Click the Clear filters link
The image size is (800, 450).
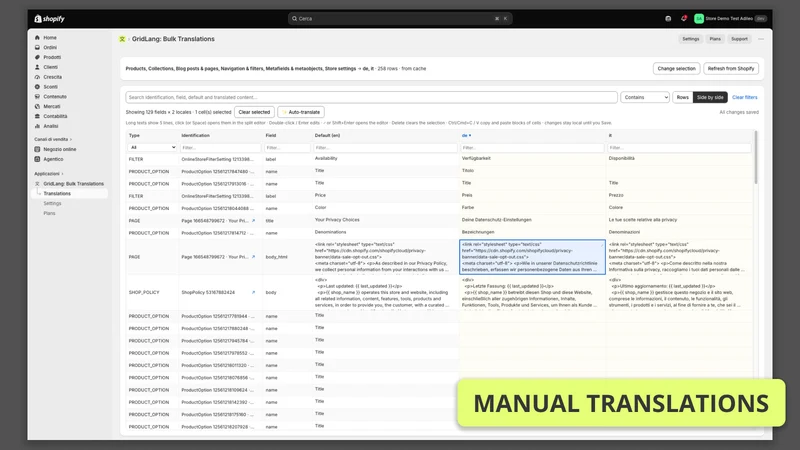point(744,97)
